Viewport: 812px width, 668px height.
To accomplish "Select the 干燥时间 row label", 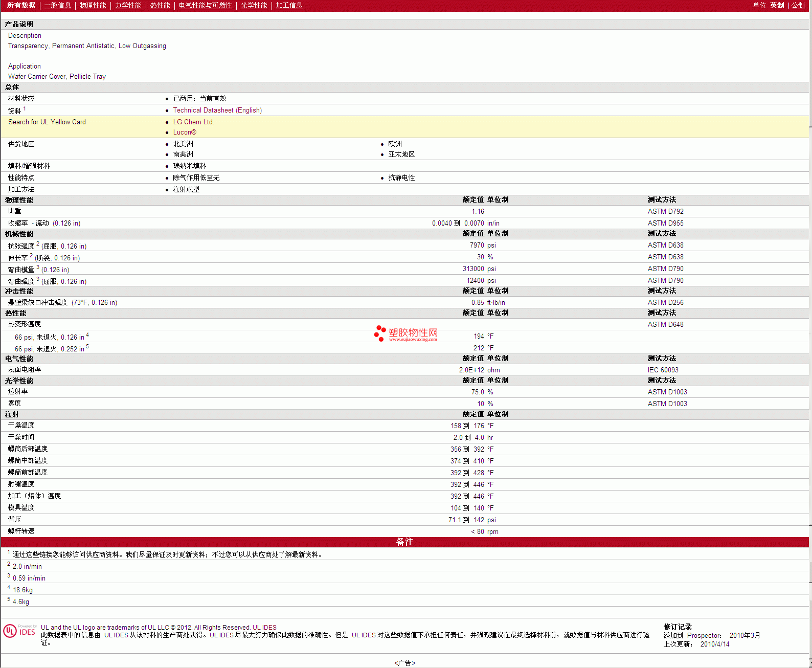I will pyautogui.click(x=21, y=437).
